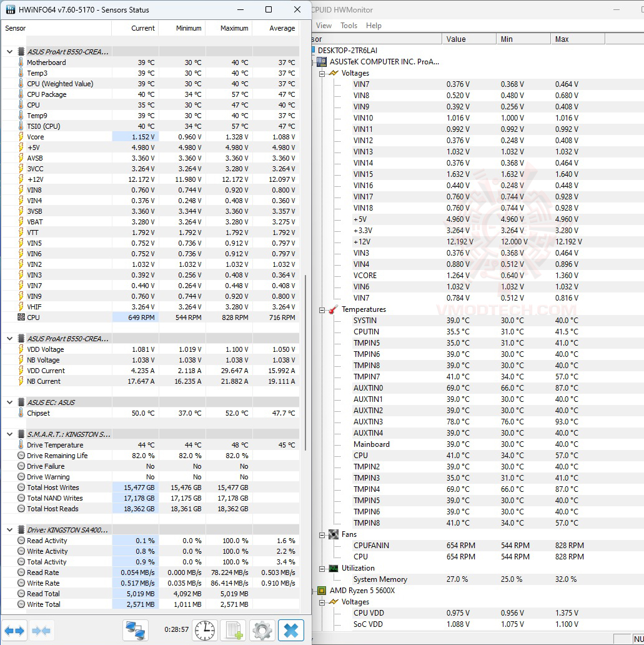
Task: Collapse HWMonitor Fans tree node
Action: [322, 535]
